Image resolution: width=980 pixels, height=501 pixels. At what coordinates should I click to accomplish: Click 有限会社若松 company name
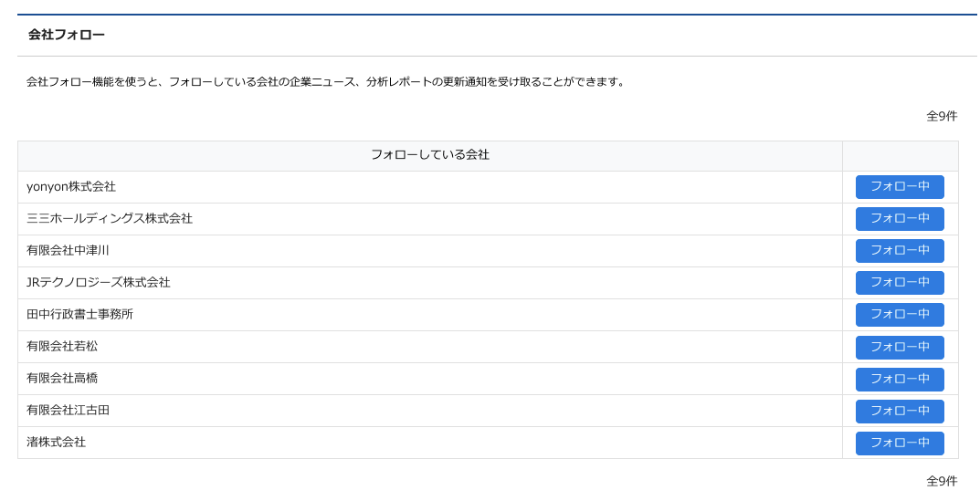click(x=62, y=347)
